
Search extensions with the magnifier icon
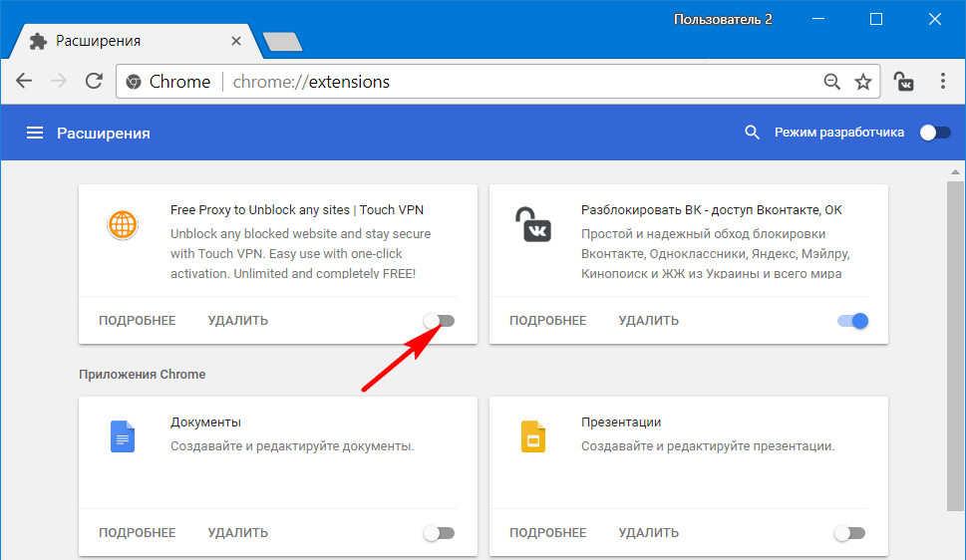click(752, 133)
